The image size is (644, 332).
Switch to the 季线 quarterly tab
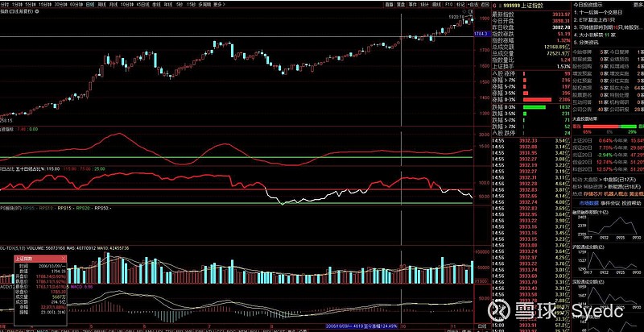[x=156, y=4]
